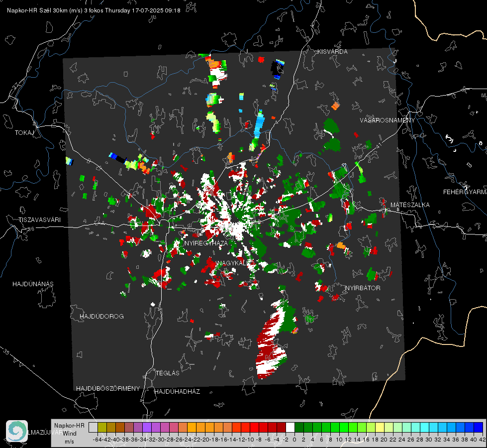Viewport: 487px width, 448px height.
Task: Click the gray swatch at legend's left end
Action: coord(93,427)
